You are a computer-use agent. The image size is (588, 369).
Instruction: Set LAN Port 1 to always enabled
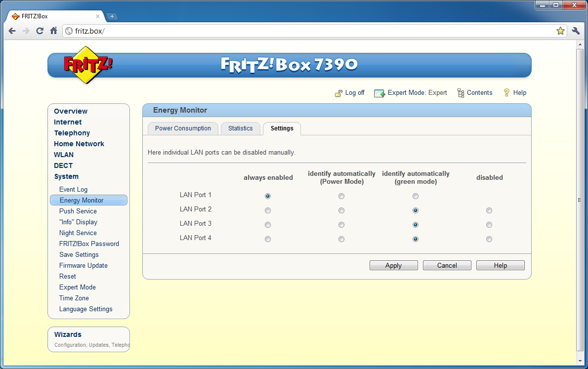tap(268, 196)
